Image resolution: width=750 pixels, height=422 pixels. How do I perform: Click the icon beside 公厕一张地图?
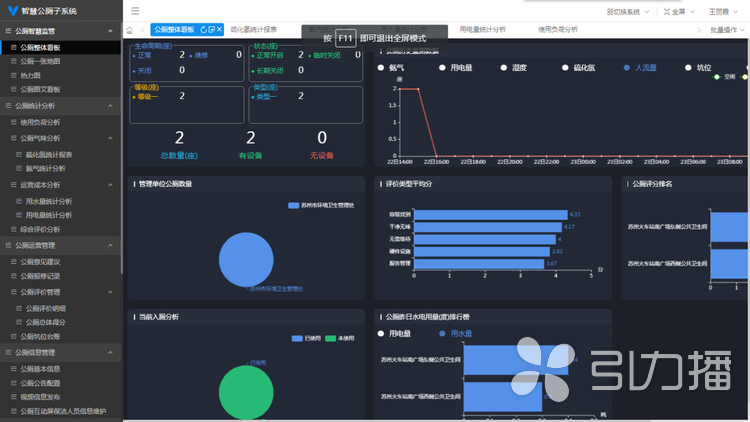click(13, 61)
